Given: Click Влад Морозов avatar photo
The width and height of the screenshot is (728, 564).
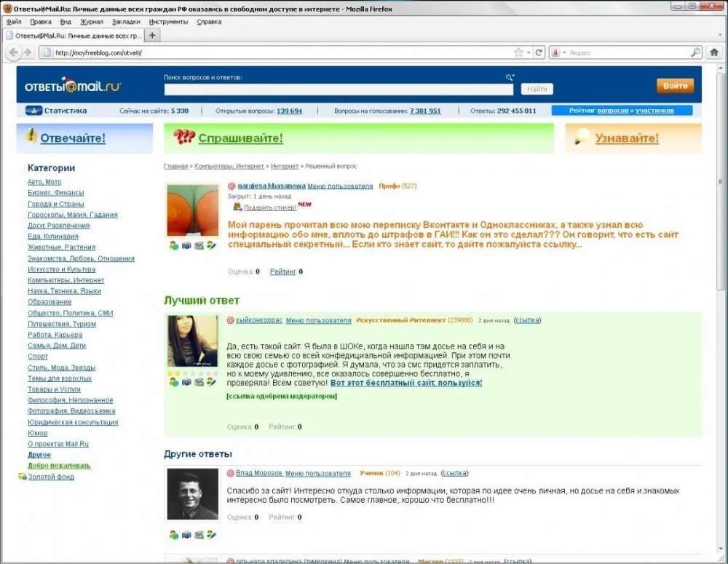Looking at the screenshot, I should pos(193,494).
